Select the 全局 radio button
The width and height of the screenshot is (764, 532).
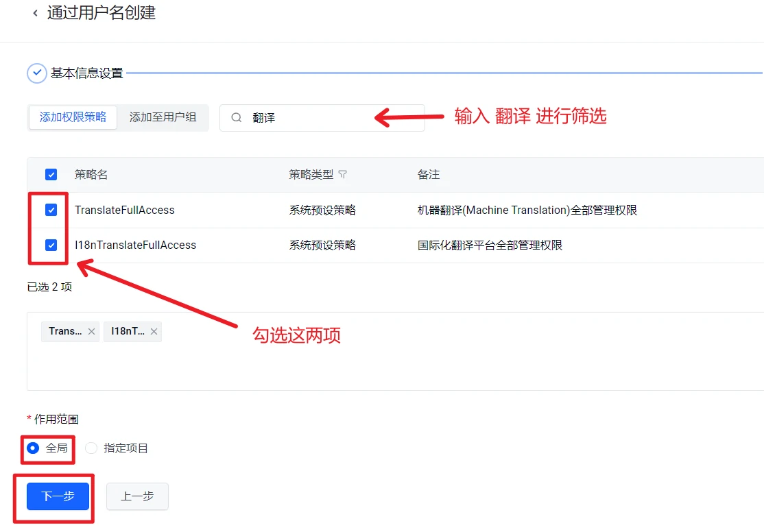click(x=33, y=448)
